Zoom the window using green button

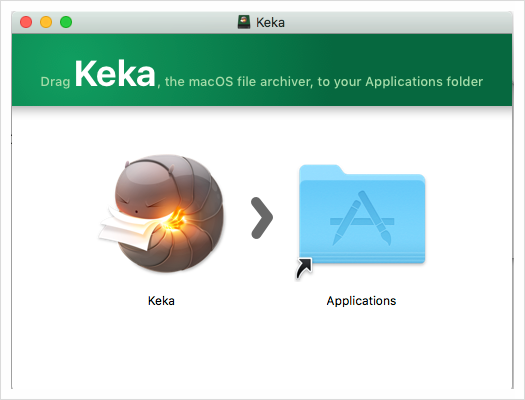66,22
